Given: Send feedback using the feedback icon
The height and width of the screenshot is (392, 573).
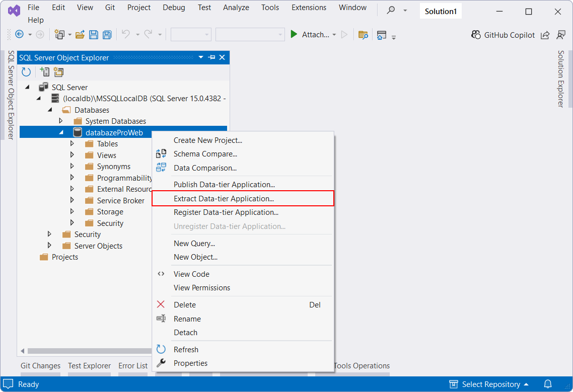Looking at the screenshot, I should click(x=561, y=35).
